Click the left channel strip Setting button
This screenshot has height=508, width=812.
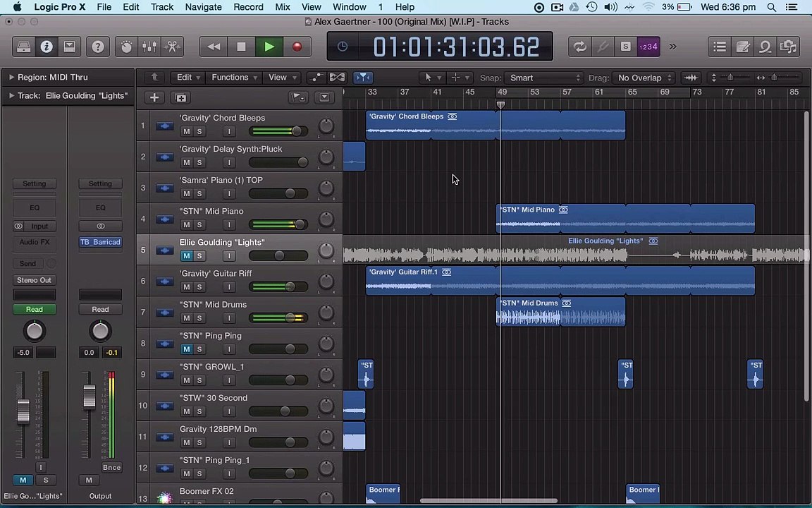click(x=34, y=183)
